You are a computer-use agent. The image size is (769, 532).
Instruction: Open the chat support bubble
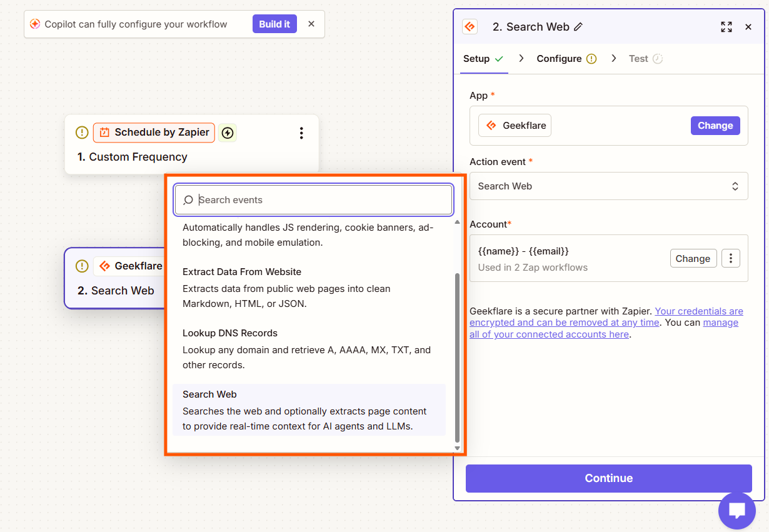tap(737, 511)
